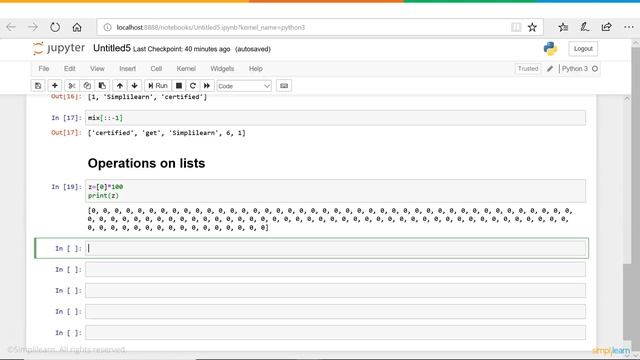640x360 pixels.
Task: Open browser settings and more menu
Action: (x=629, y=27)
